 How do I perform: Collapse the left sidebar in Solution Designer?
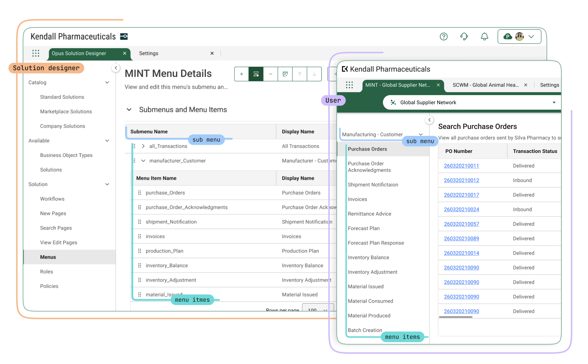pos(116,68)
